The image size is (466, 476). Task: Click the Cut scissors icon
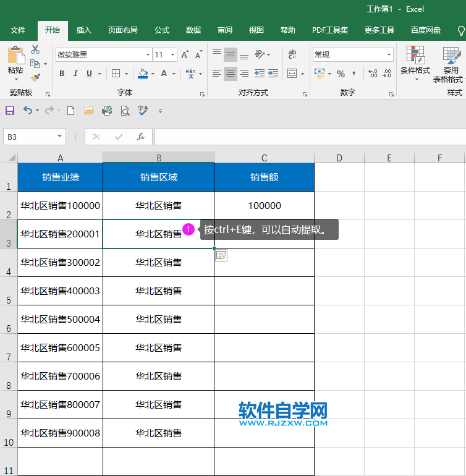(x=35, y=49)
